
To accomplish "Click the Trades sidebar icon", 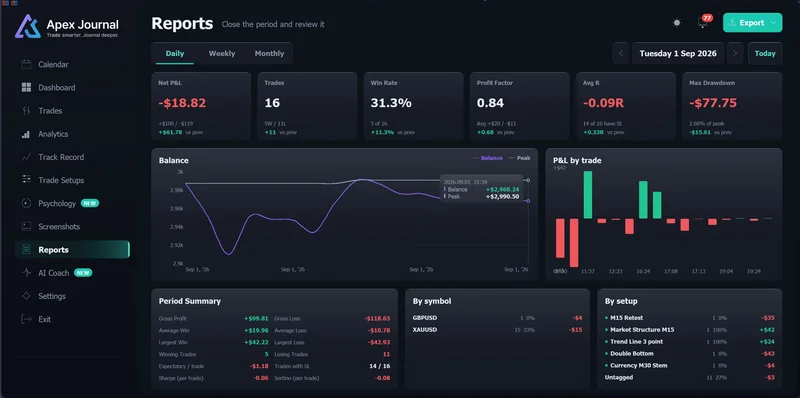I will coord(27,111).
